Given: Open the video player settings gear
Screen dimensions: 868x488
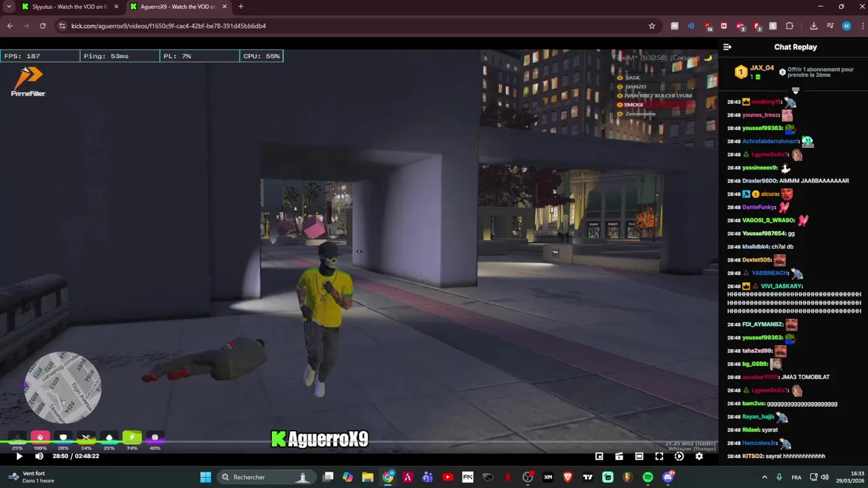Looking at the screenshot, I should [699, 456].
